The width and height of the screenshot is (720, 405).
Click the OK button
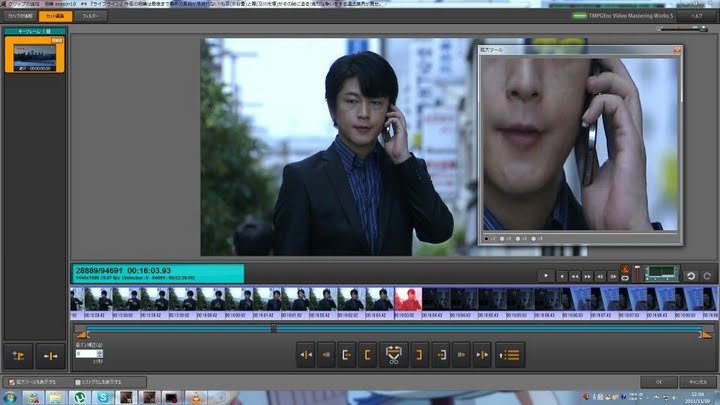658,382
